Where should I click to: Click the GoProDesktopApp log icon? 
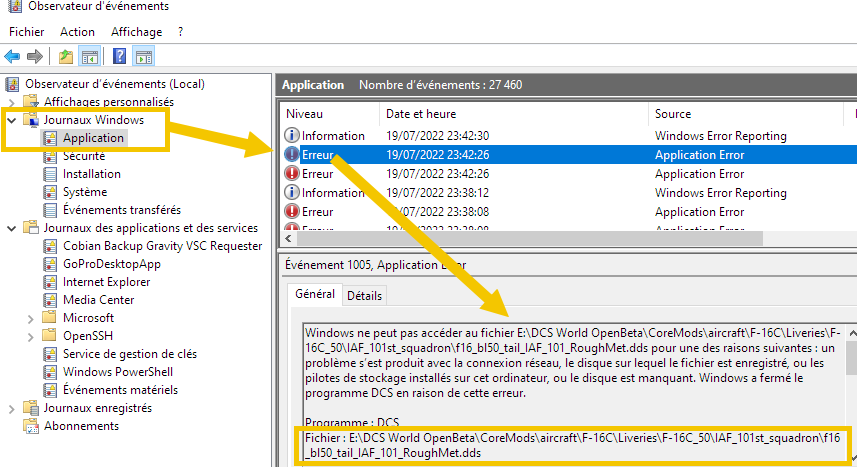click(50, 265)
